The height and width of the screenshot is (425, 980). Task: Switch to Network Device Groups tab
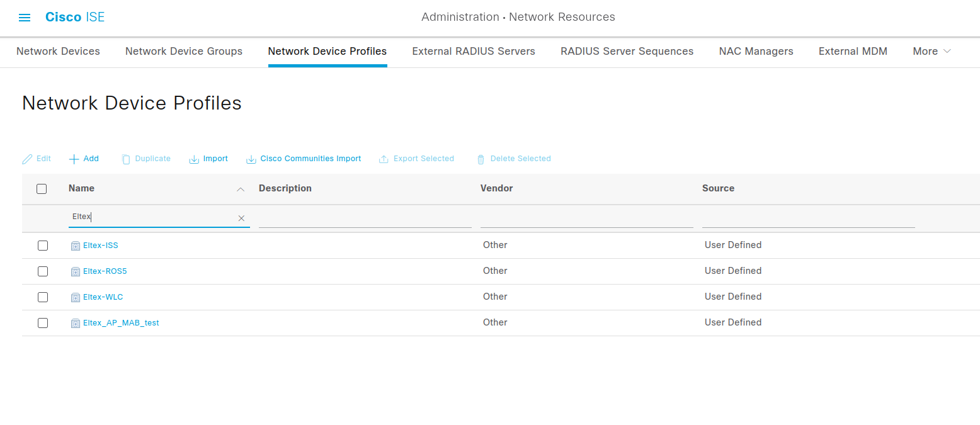184,52
